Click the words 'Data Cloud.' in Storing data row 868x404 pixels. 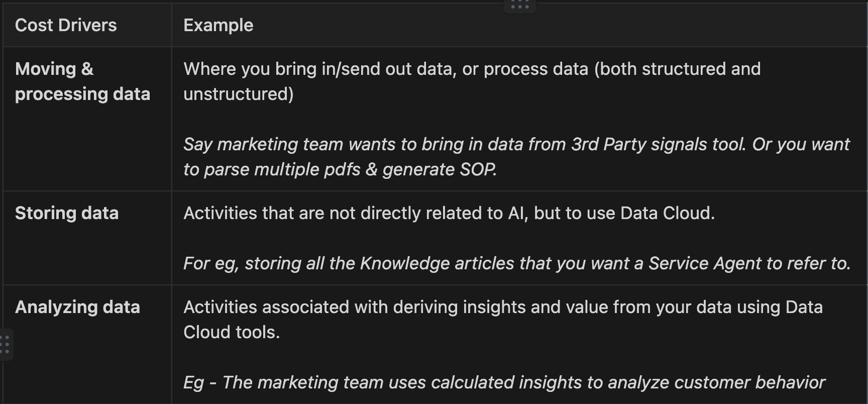(x=667, y=213)
